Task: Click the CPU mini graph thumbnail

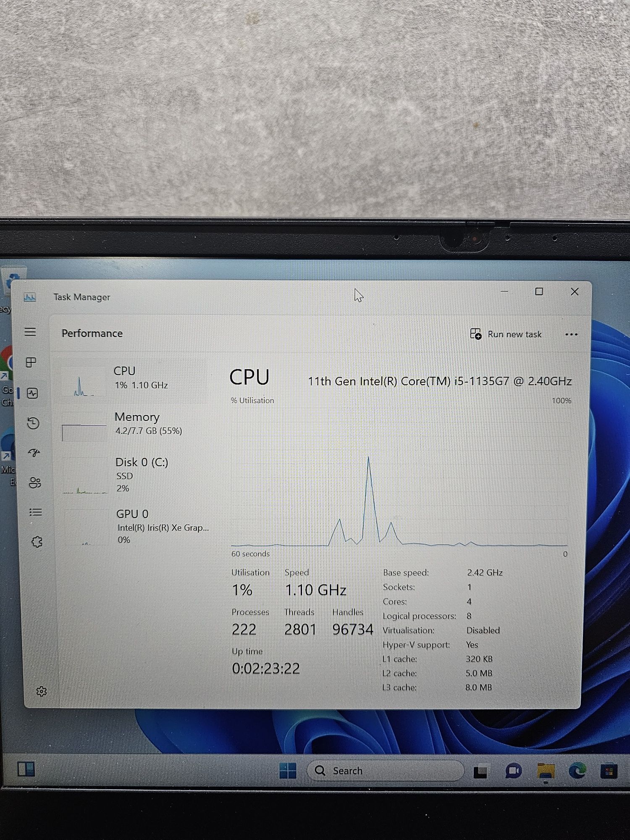Action: point(83,381)
